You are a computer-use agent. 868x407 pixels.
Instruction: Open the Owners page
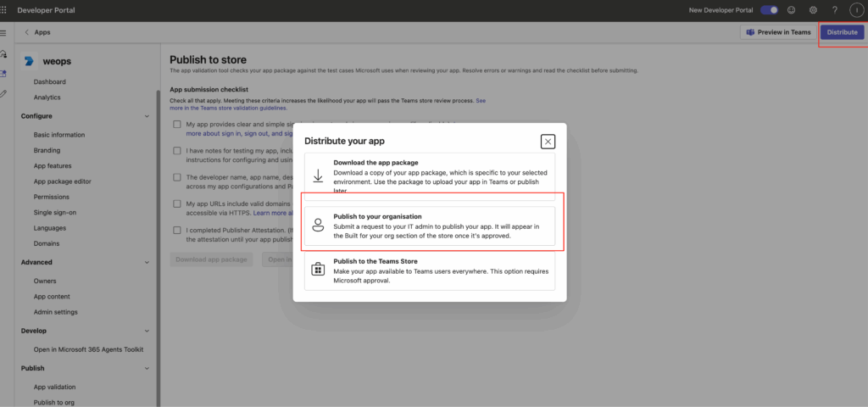tap(45, 282)
